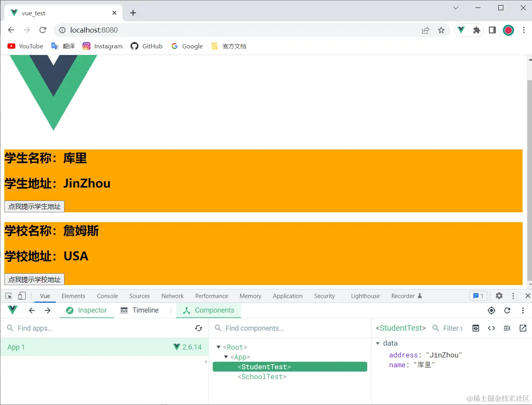This screenshot has width=532, height=405.
Task: Click the 点我提示学校地址 button
Action: [x=34, y=279]
